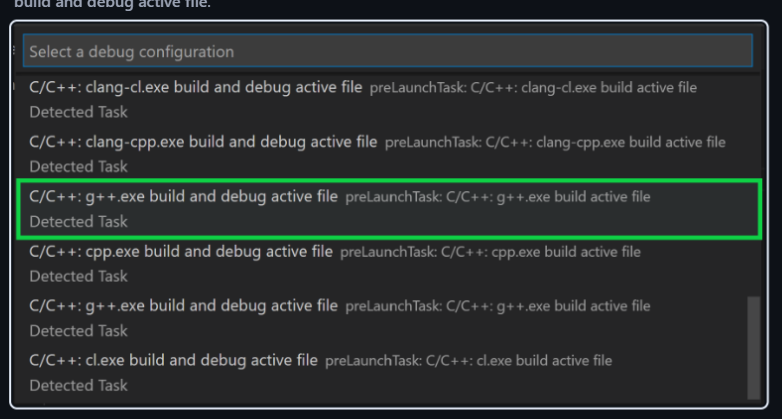Click 'Detected Task' under the cpp.exe entry

click(79, 276)
